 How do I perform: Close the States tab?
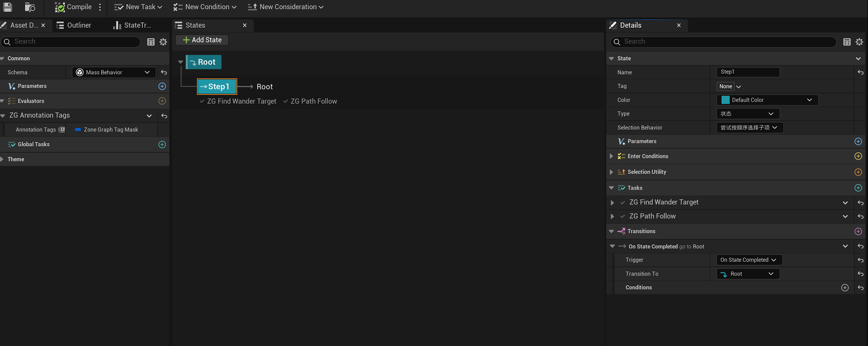pyautogui.click(x=244, y=25)
